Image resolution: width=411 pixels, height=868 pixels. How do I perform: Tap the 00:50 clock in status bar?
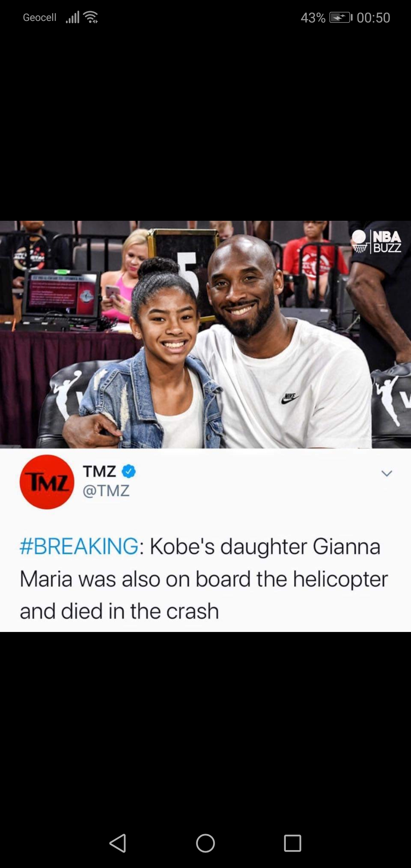[373, 18]
